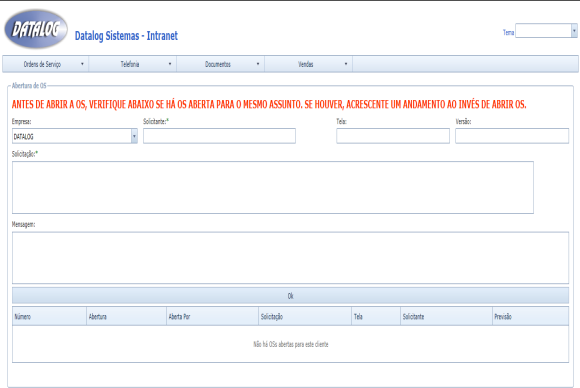Sort by the Aberta Por column header

pos(212,317)
